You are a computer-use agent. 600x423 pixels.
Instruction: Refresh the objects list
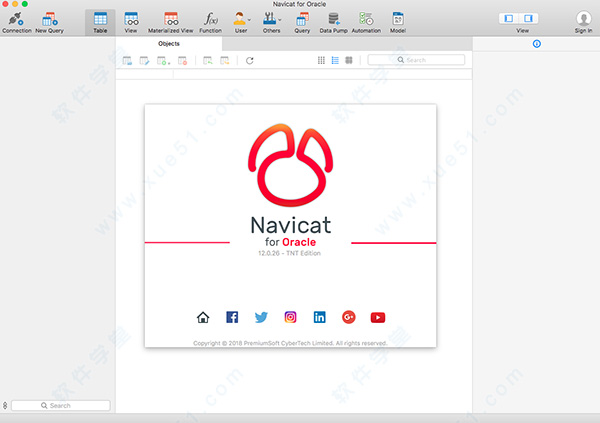249,60
